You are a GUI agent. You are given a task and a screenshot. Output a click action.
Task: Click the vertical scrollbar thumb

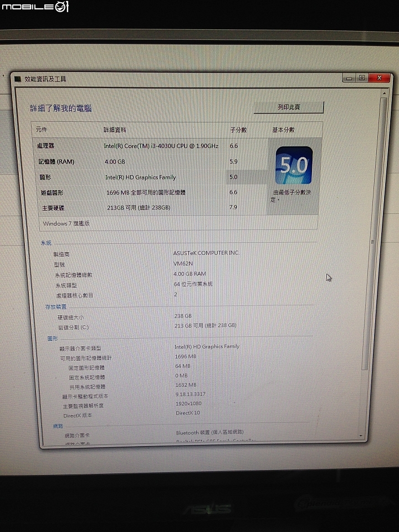[373, 234]
